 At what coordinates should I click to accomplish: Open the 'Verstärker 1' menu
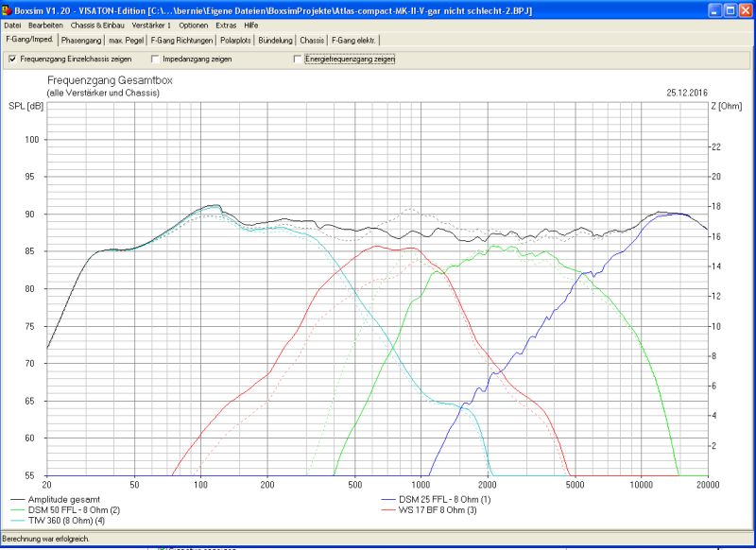point(152,25)
